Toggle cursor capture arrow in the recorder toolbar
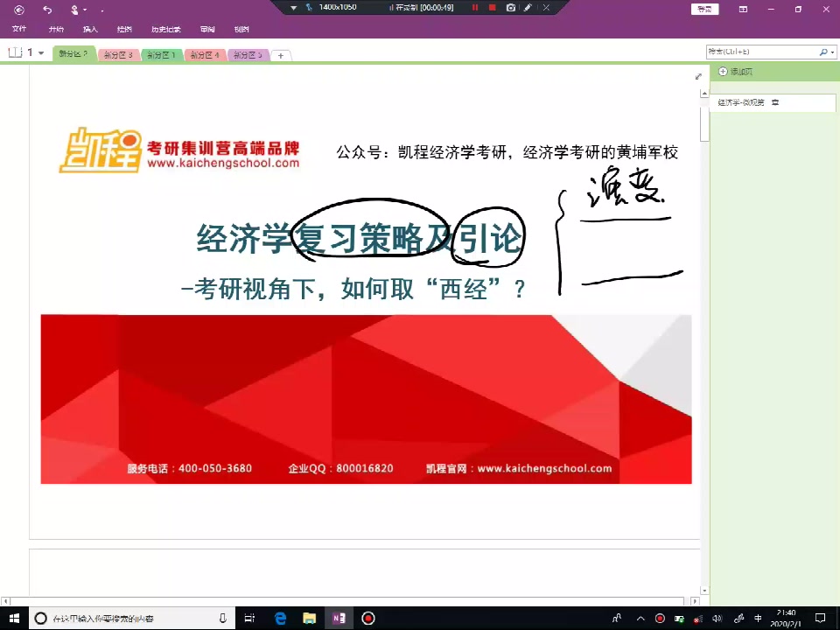Image resolution: width=840 pixels, height=630 pixels. [308, 8]
